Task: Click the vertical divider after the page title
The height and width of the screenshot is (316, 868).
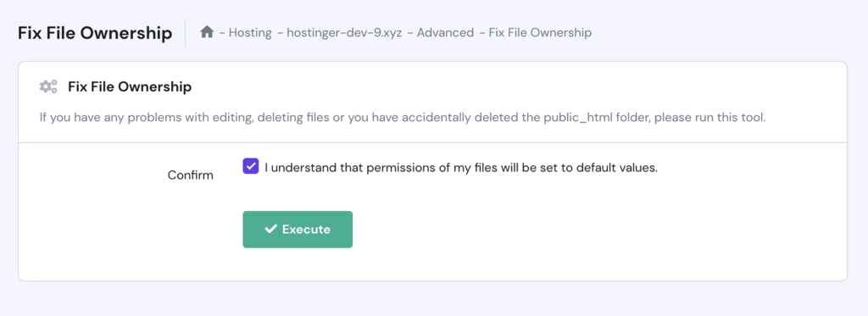Action: (186, 33)
